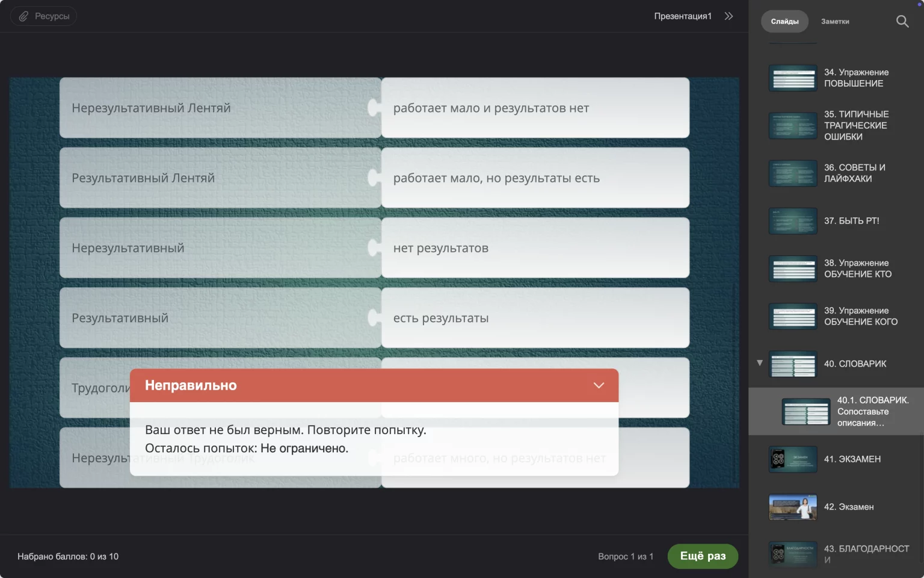Collapse slide 40 СЛОВАРИК triangle expander
This screenshot has width=924, height=578.
click(760, 363)
